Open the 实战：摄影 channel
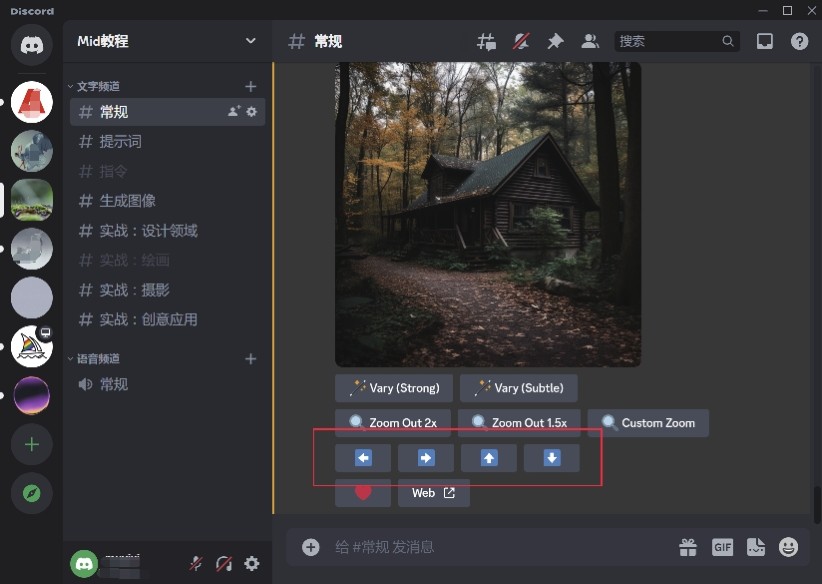 coord(167,290)
